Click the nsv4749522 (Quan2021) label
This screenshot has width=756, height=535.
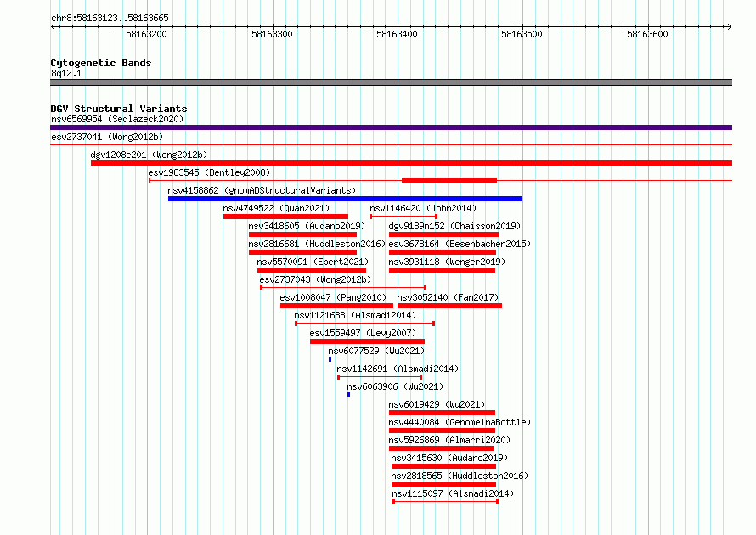tap(276, 208)
